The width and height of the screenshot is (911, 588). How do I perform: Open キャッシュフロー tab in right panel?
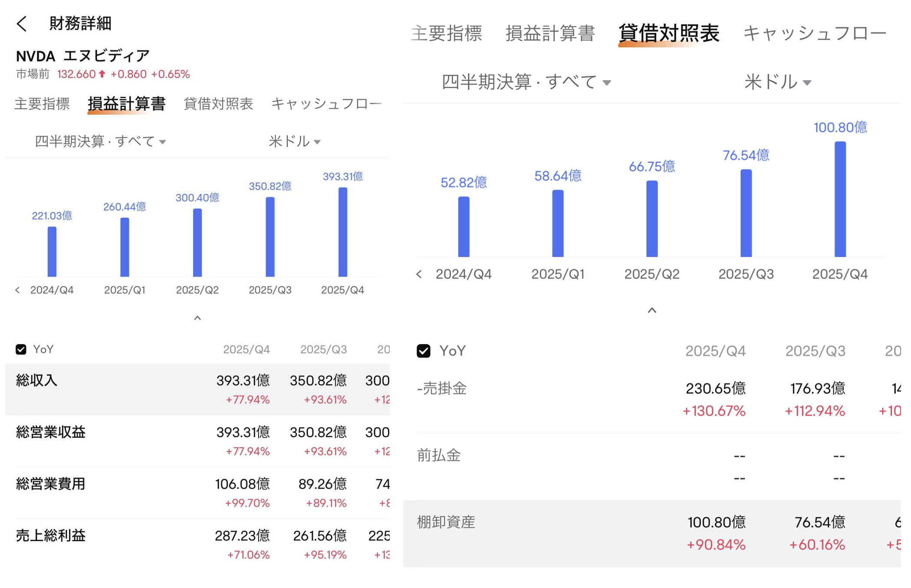pos(815,33)
